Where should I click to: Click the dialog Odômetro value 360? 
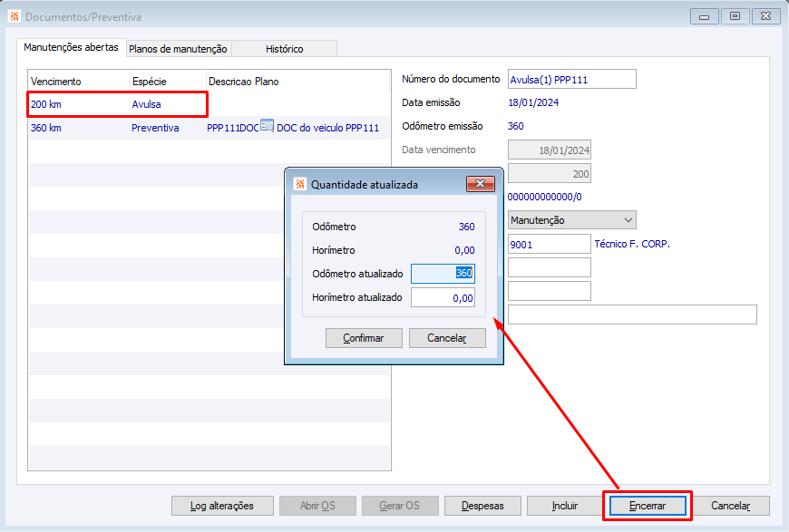[x=466, y=227]
